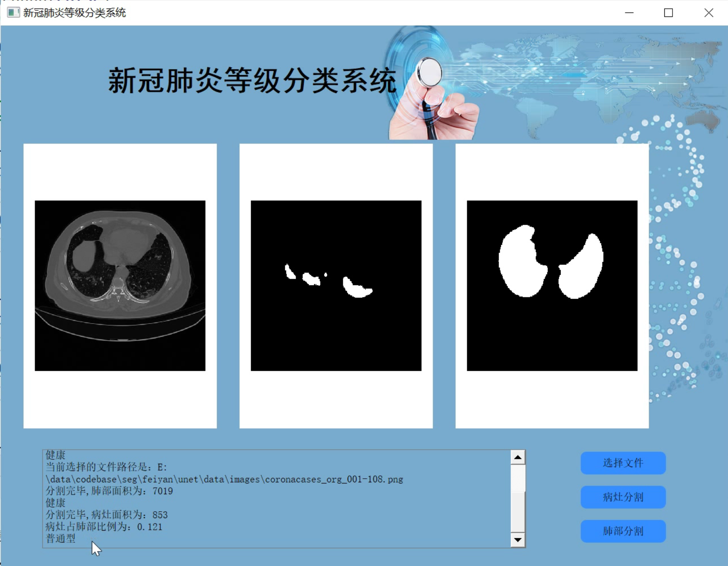The image size is (728, 566).
Task: Run lung segmentation via 肺部分割 button
Action: click(x=622, y=531)
